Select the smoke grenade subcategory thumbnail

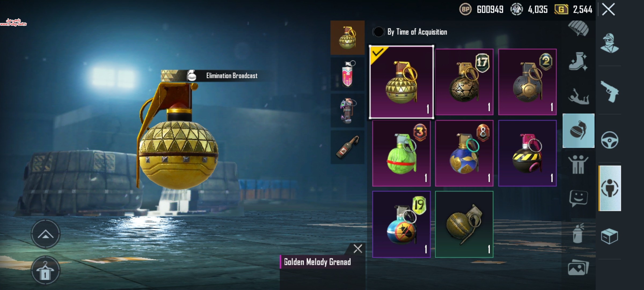347,74
